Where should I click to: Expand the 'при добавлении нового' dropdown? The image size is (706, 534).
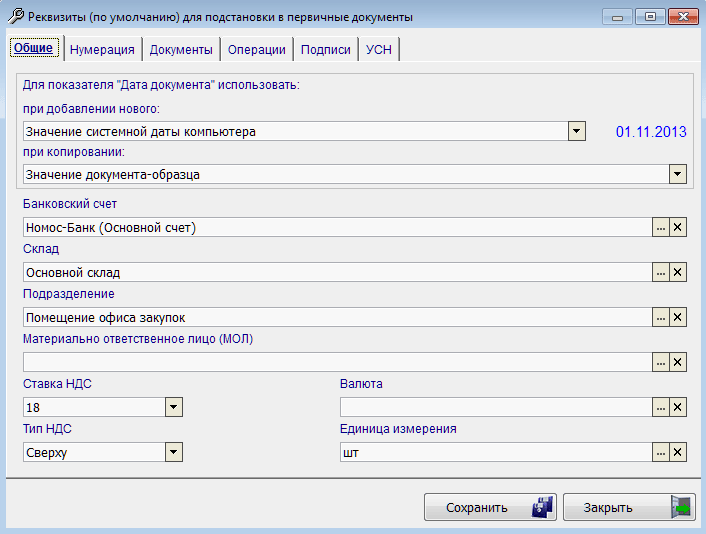(576, 131)
